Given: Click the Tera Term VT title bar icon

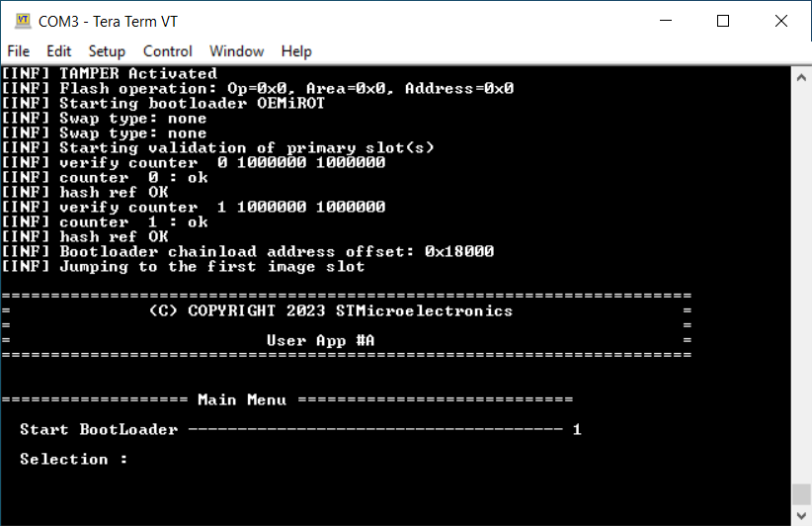Looking at the screenshot, I should point(23,21).
